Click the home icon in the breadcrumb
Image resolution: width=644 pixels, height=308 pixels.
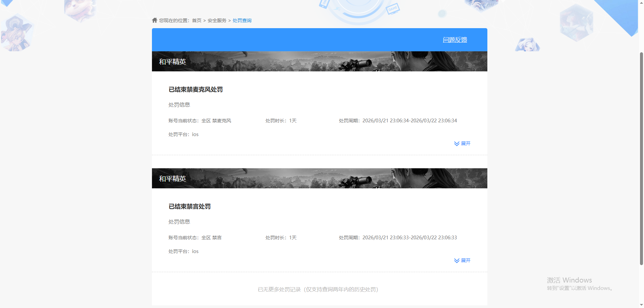[155, 20]
